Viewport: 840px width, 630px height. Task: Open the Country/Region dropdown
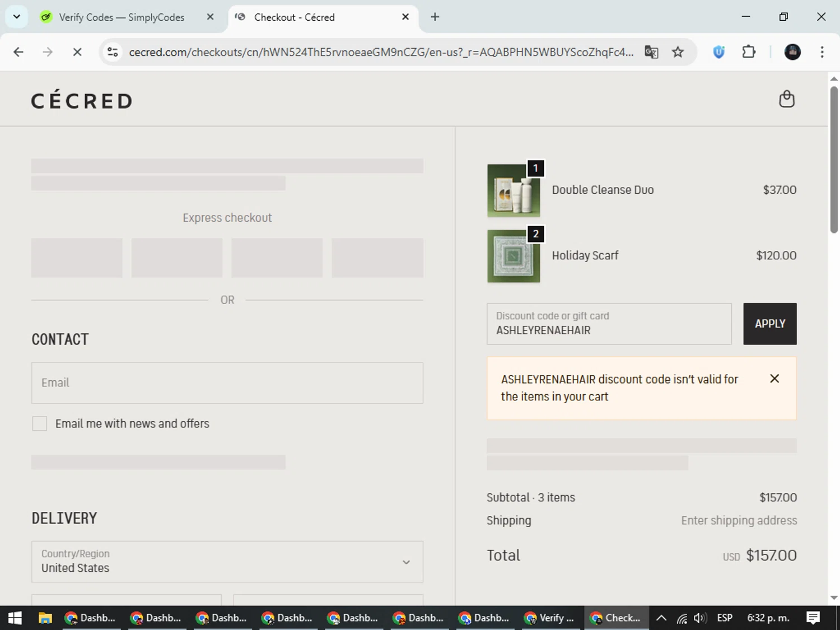coord(227,562)
